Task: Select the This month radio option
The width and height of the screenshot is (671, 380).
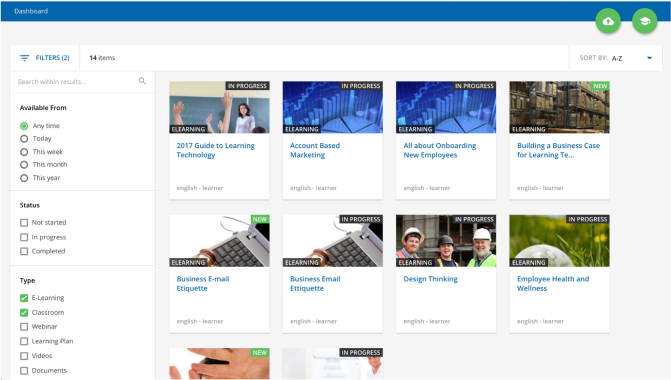Action: pos(24,165)
